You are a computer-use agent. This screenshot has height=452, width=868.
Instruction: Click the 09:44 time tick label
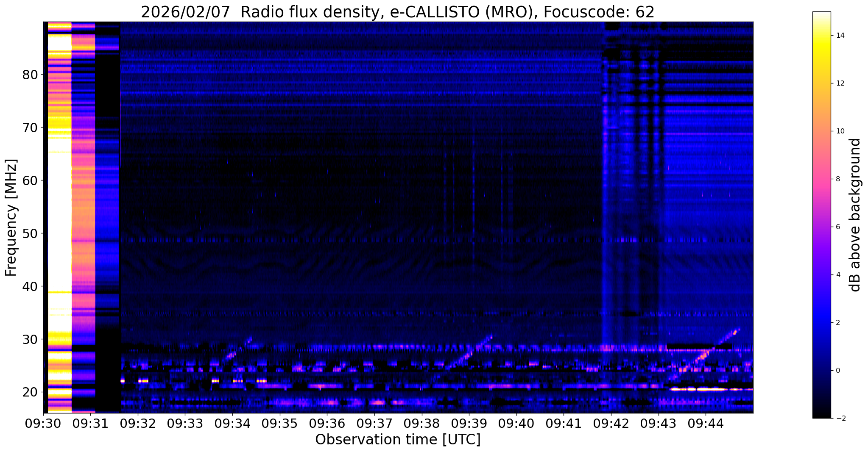pos(706,423)
